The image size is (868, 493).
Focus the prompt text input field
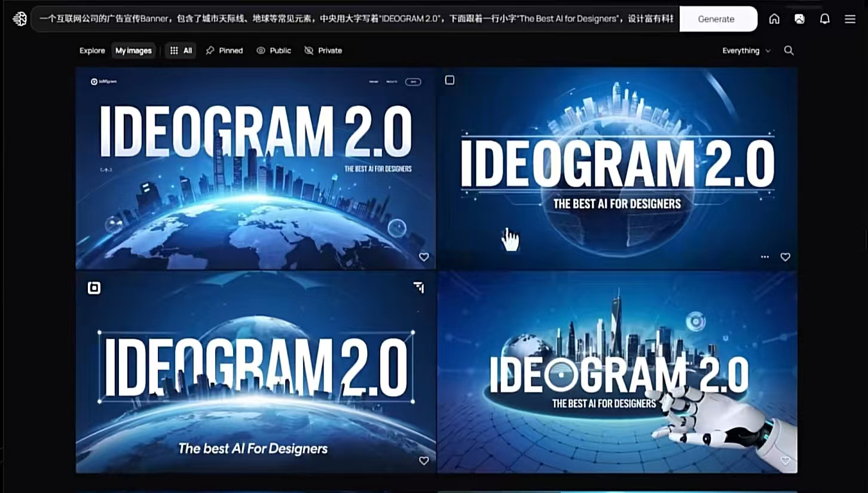356,19
